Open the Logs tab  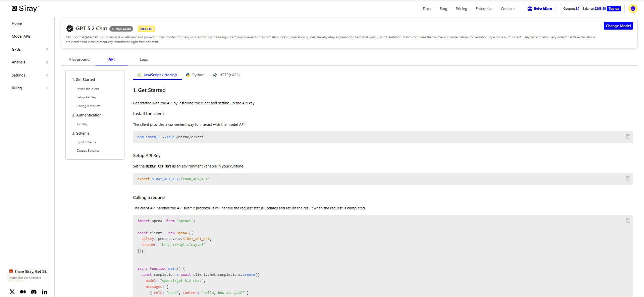tap(144, 59)
